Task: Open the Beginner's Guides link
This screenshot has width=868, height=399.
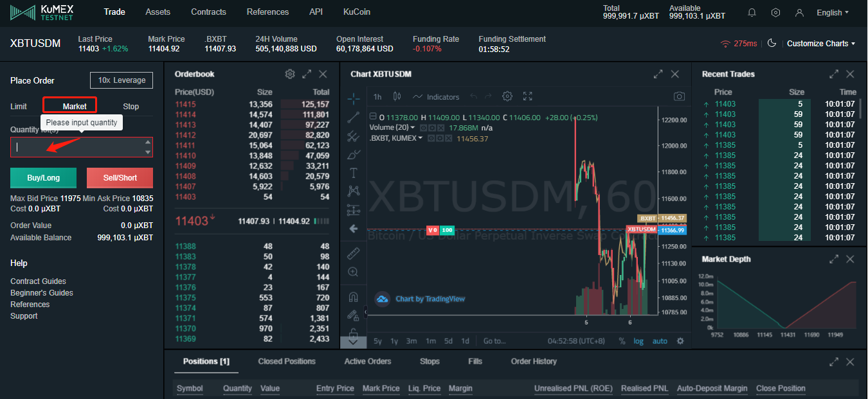Action: [x=42, y=292]
